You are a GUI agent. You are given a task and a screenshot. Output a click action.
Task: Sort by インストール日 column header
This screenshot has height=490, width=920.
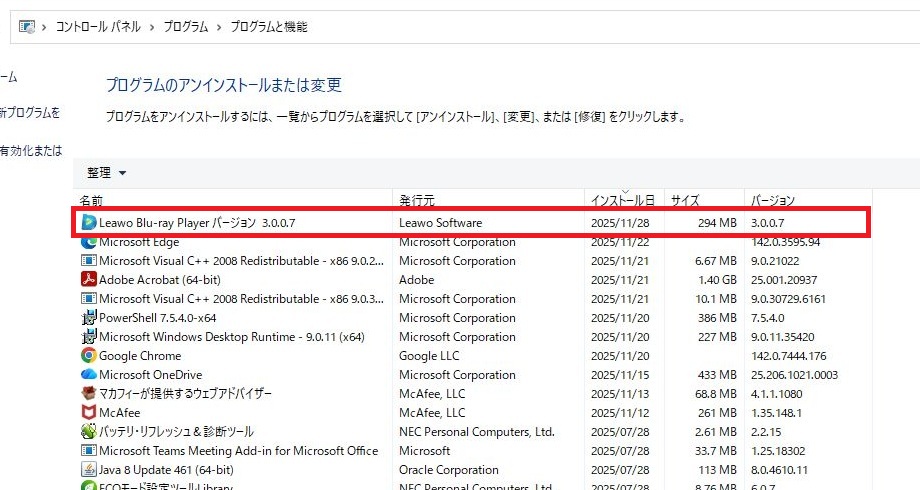point(622,200)
